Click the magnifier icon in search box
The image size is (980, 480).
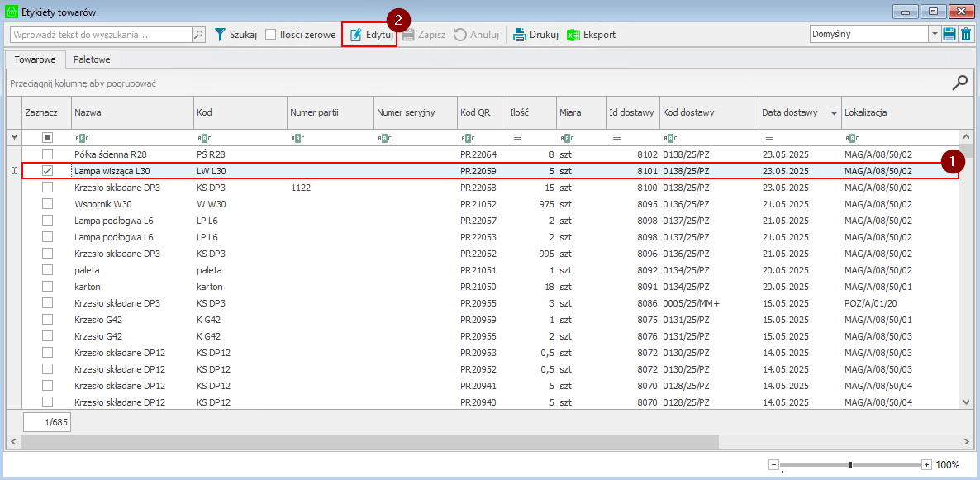(198, 35)
